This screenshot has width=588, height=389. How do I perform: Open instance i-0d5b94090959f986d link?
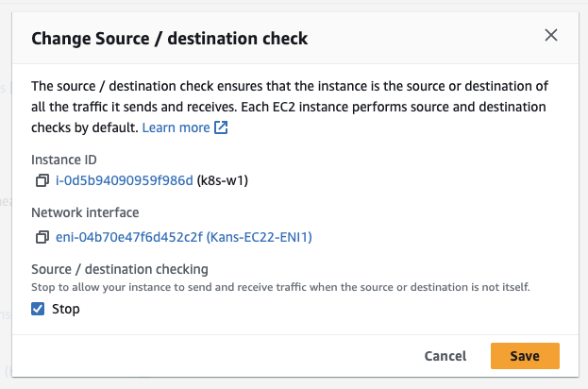[124, 179]
